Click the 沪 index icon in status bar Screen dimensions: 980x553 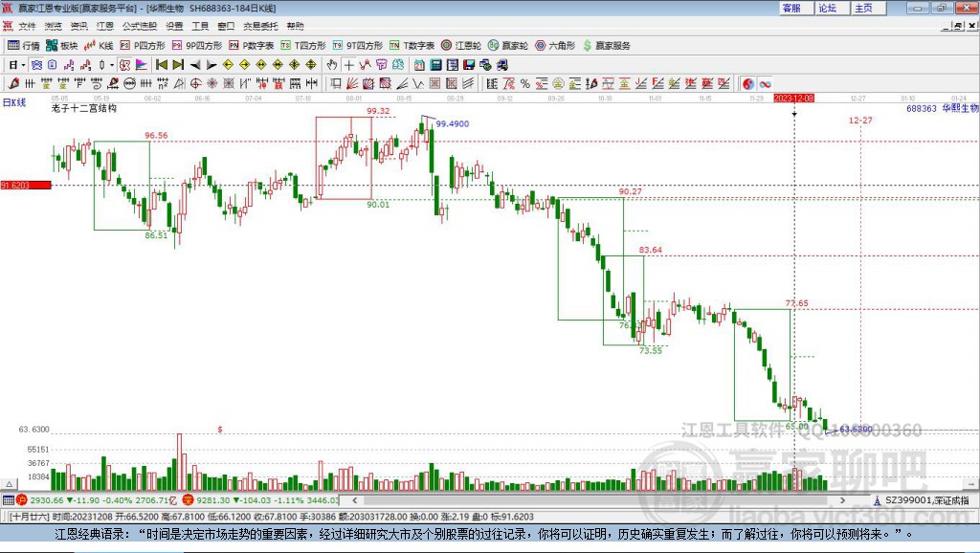[x=22, y=499]
